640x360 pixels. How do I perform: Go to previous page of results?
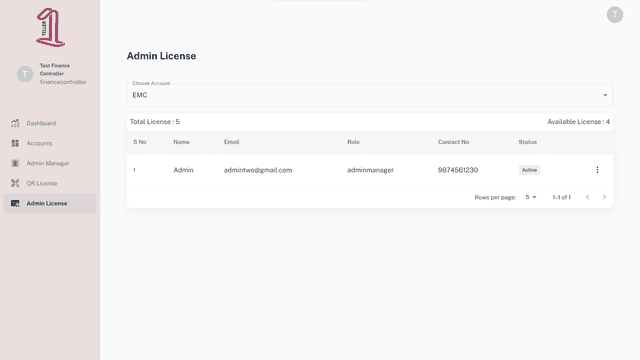pos(588,197)
